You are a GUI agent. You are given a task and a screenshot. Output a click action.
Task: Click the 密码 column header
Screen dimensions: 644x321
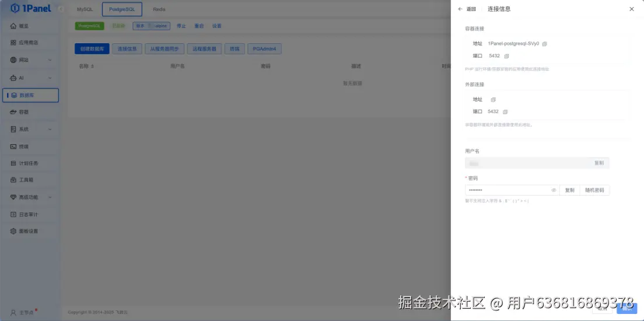coord(265,66)
